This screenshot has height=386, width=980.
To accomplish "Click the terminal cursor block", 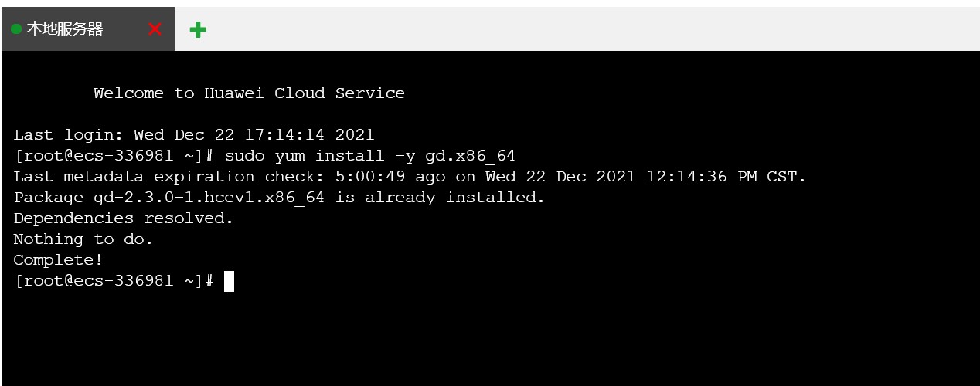I will tap(229, 281).
